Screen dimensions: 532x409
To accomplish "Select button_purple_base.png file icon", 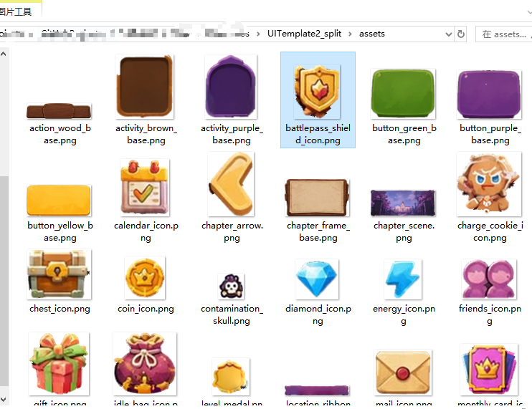I will point(489,95).
